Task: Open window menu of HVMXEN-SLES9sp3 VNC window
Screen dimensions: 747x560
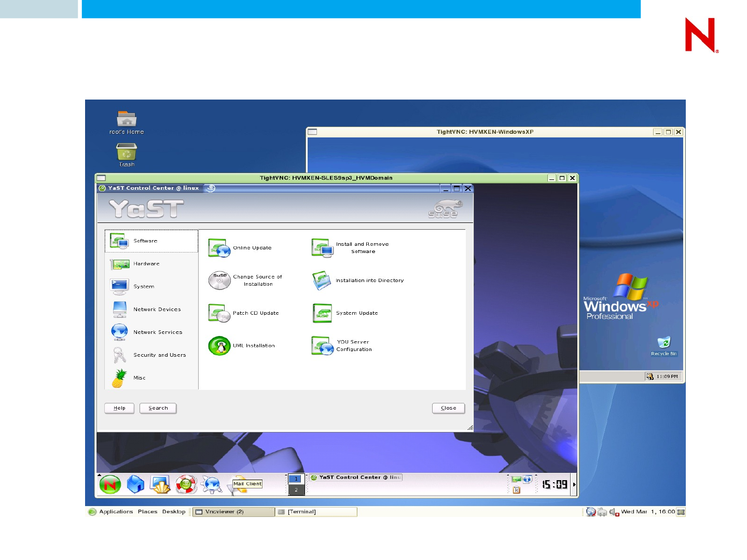Action: [x=101, y=178]
